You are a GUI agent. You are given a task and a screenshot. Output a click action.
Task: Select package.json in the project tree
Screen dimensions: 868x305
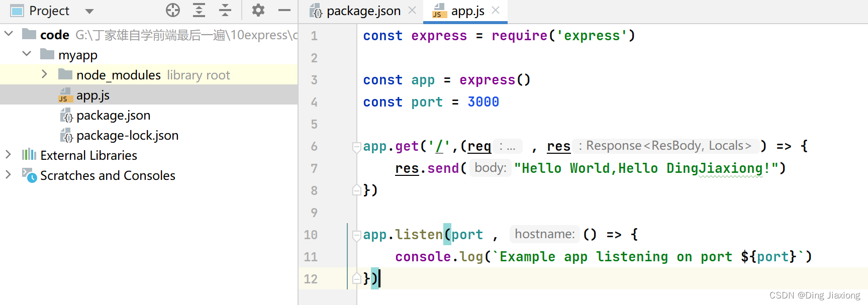coord(149,115)
